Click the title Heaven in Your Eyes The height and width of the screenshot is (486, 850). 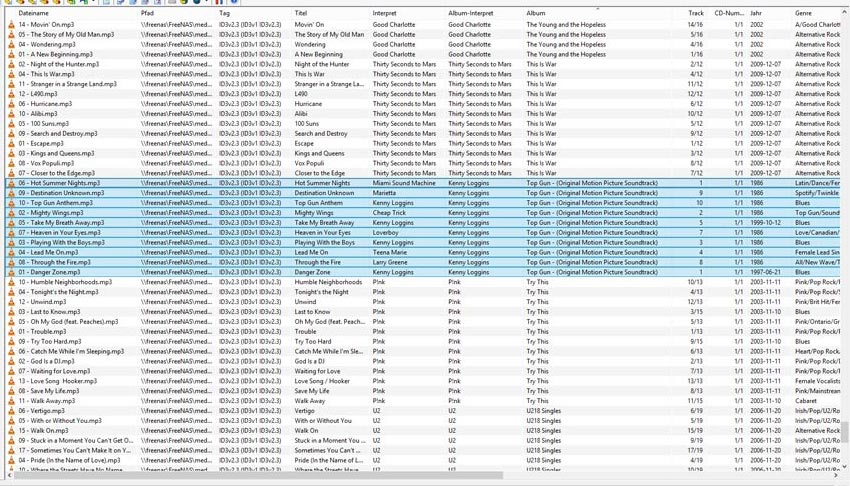[x=323, y=232]
